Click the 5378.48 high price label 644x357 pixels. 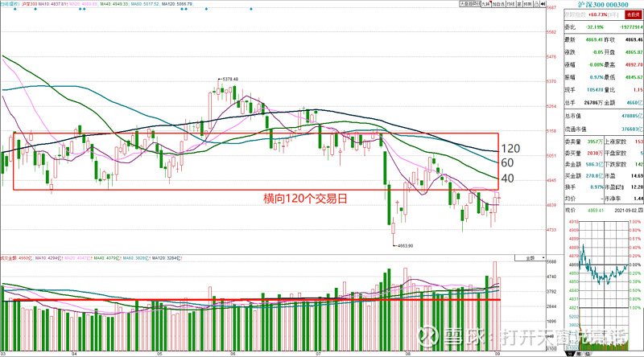click(x=230, y=79)
